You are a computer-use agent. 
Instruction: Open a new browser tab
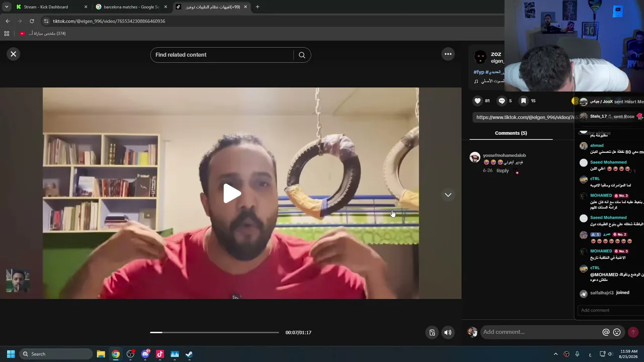257,7
